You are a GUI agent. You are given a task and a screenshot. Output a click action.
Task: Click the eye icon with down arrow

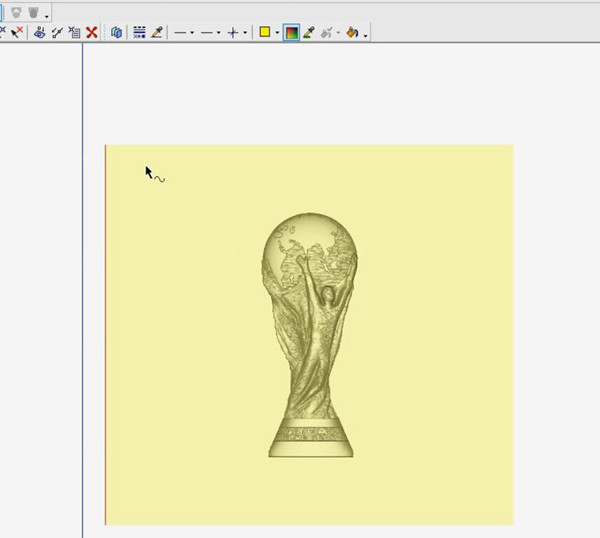pos(39,32)
